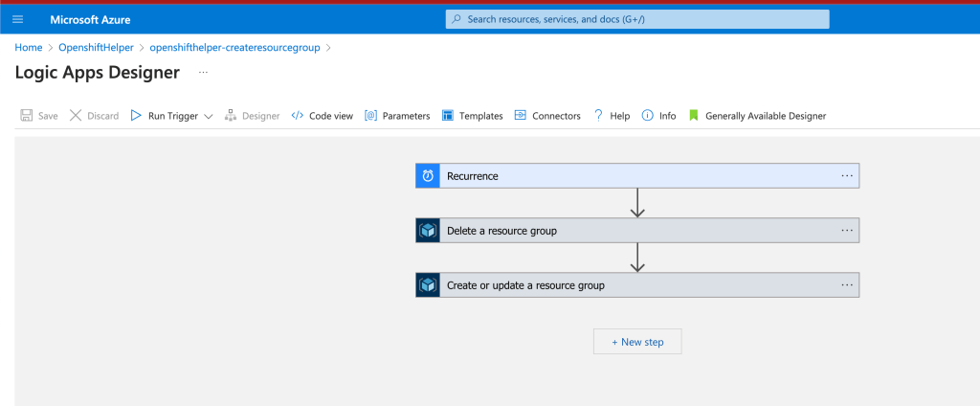Screen dimensions: 980x406
Task: Click the Save floppy disk icon
Action: pos(26,116)
